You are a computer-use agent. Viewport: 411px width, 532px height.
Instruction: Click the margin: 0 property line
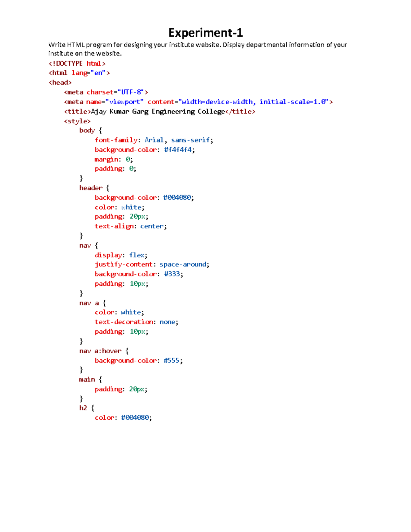pyautogui.click(x=114, y=159)
